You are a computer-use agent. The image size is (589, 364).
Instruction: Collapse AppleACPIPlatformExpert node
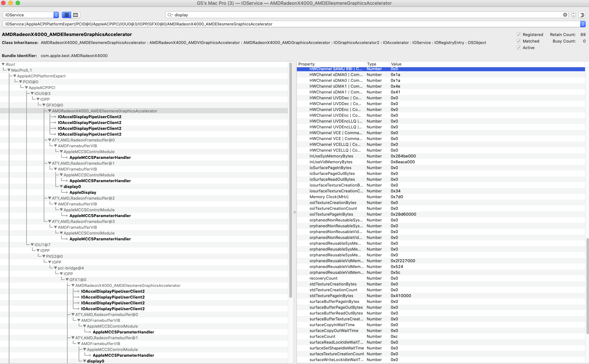[x=15, y=76]
